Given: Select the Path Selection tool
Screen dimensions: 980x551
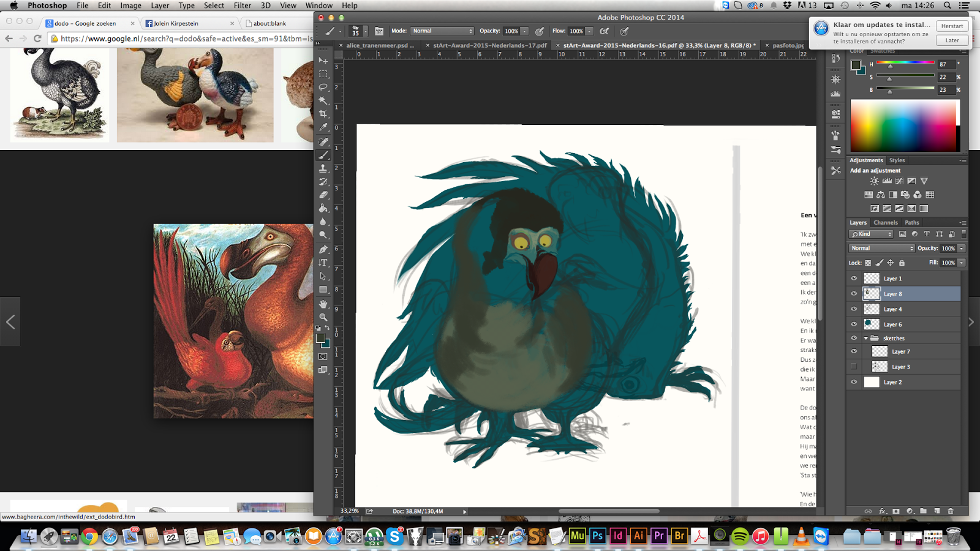Looking at the screenshot, I should click(x=323, y=276).
